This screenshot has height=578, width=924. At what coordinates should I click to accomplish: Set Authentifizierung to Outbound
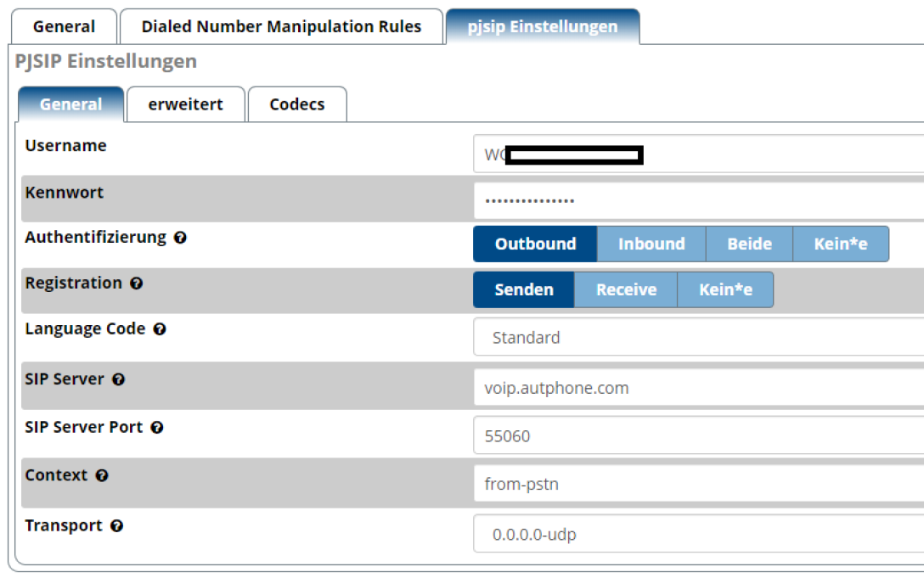click(535, 244)
